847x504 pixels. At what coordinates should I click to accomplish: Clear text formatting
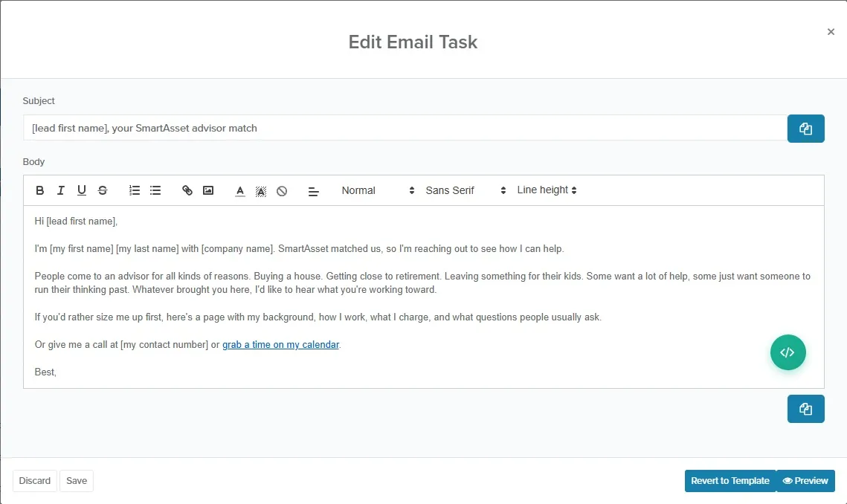(282, 191)
